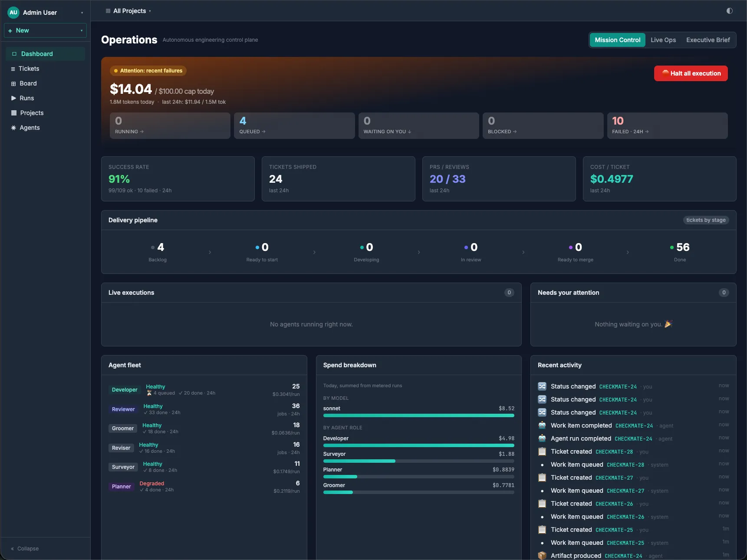Click the Groomer agent role tag
The image size is (747, 560).
click(123, 428)
